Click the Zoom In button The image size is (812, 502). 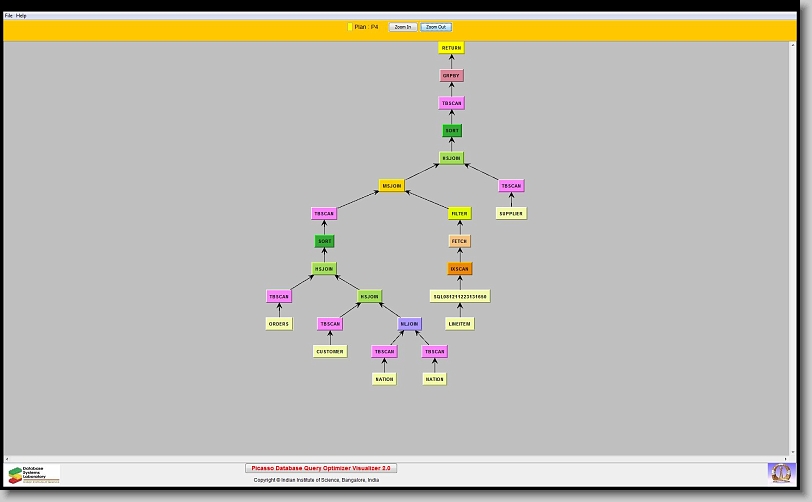[403, 27]
